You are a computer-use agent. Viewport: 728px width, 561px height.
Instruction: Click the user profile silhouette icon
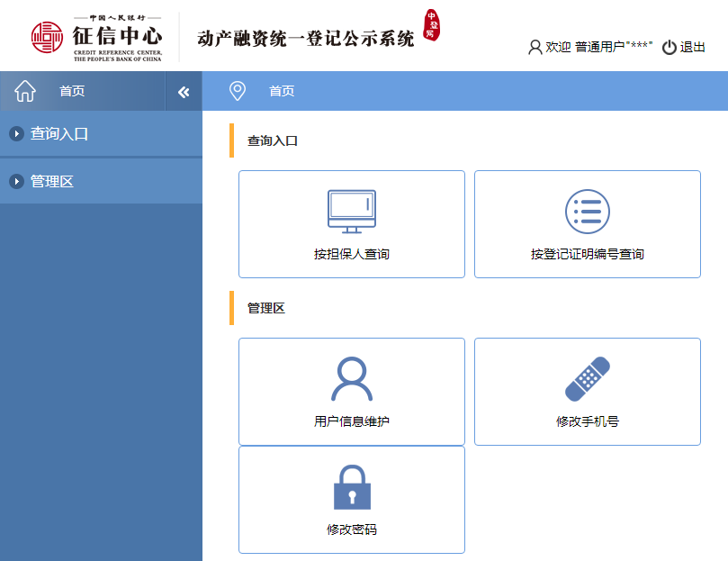pos(351,379)
